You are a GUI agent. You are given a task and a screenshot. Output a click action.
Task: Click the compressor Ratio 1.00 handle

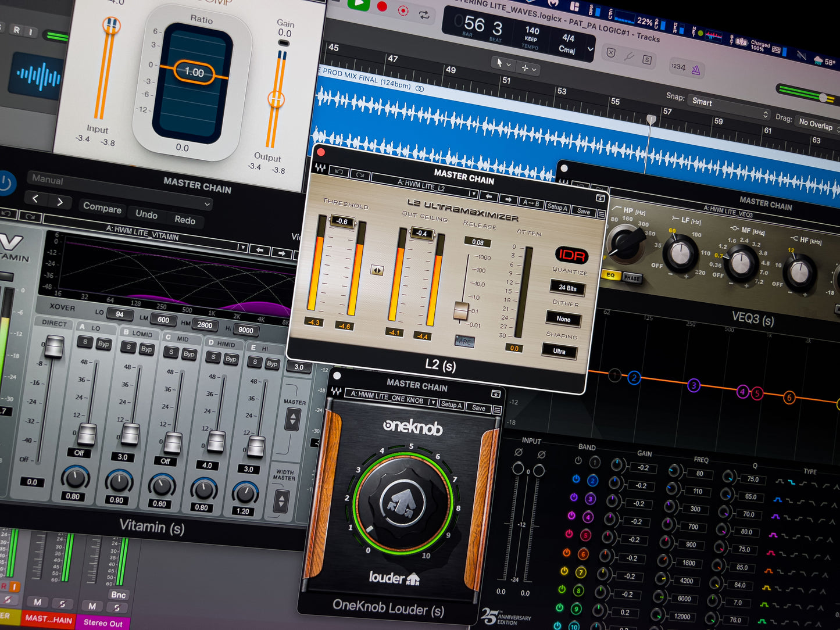tap(194, 73)
